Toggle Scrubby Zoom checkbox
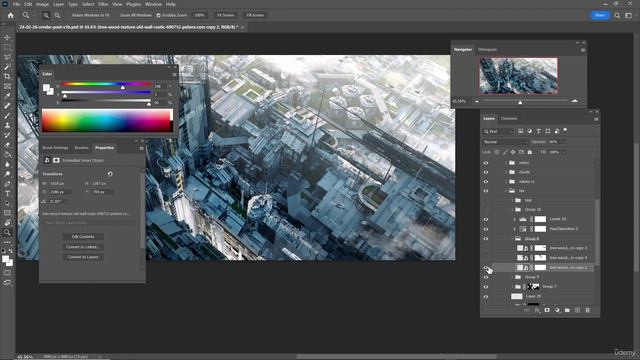This screenshot has height=360, width=640. 158,16
